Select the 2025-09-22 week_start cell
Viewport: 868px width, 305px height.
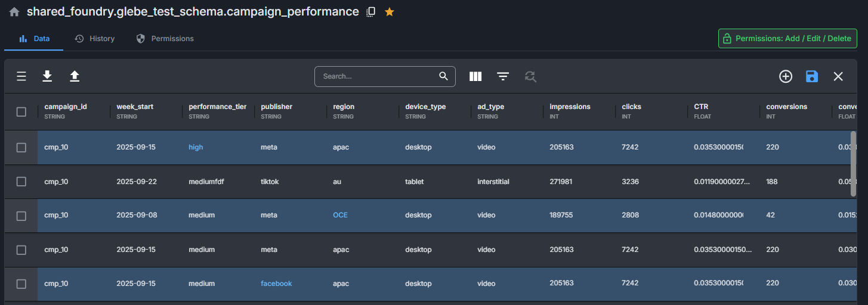click(x=146, y=182)
